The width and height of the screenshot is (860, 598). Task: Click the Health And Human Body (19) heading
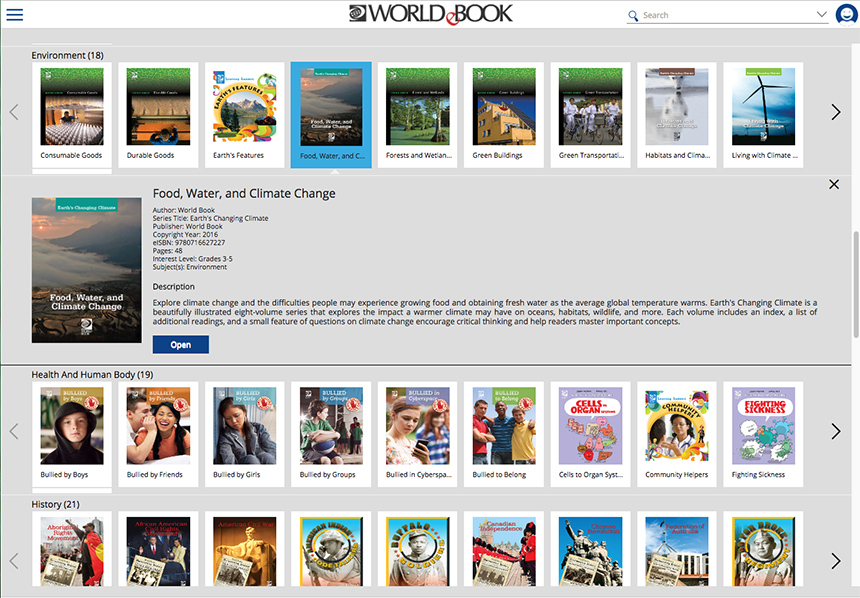[x=92, y=375]
